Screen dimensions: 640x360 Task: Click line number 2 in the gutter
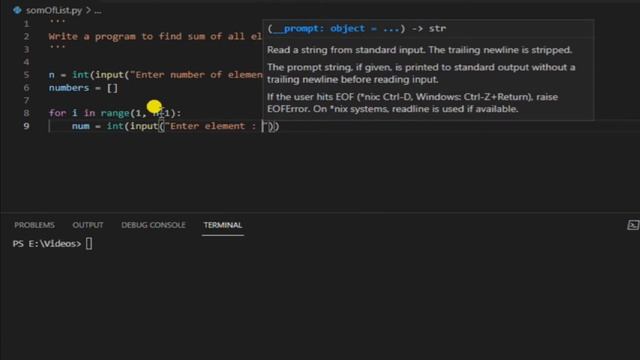26,36
